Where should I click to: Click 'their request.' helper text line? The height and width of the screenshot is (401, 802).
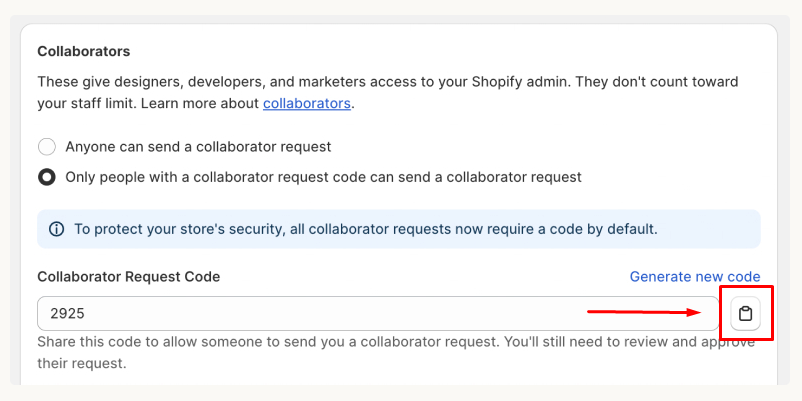pyautogui.click(x=81, y=364)
